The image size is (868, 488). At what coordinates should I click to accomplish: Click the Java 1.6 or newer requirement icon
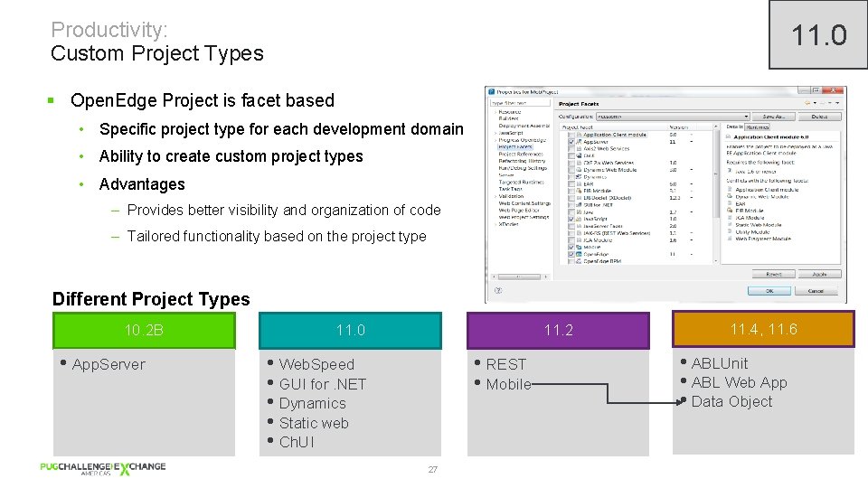click(730, 171)
